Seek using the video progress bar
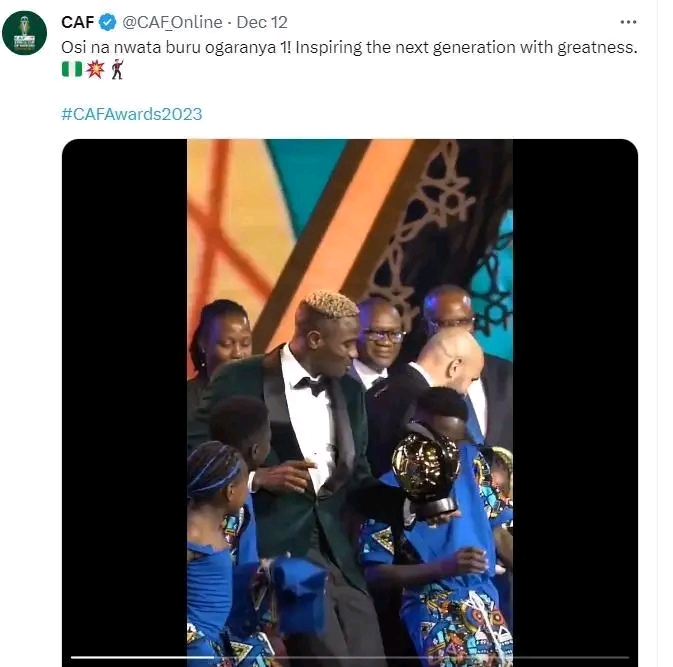The height and width of the screenshot is (667, 673). click(x=348, y=658)
